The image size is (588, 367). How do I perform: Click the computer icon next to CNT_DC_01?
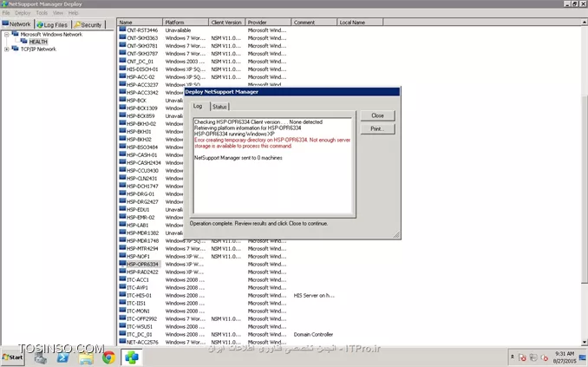122,61
